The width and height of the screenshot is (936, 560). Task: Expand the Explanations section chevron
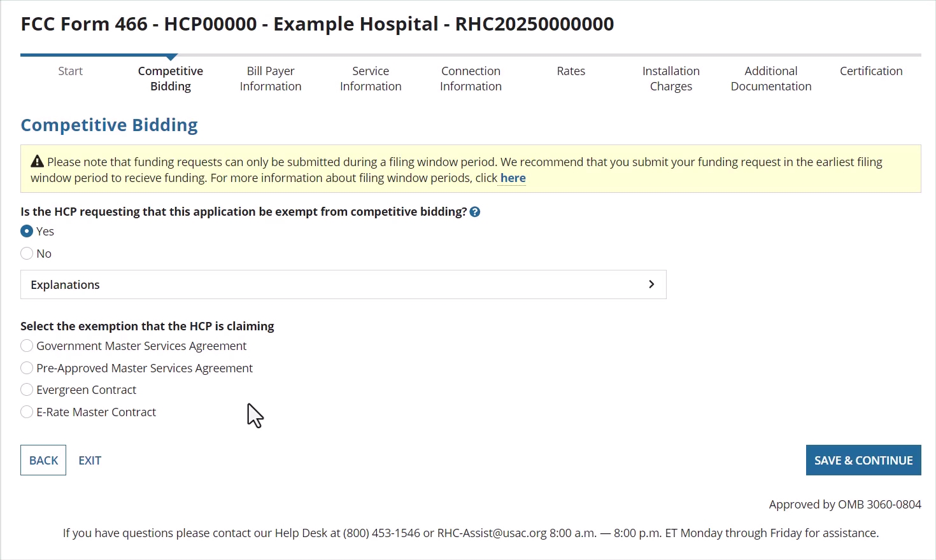(651, 284)
